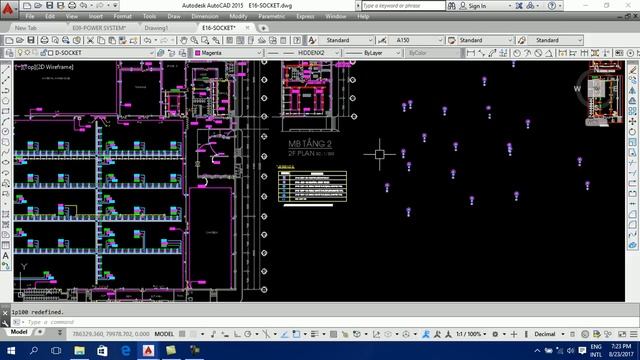The width and height of the screenshot is (640, 360).
Task: Open the Decimal units dropdown
Action: click(549, 334)
